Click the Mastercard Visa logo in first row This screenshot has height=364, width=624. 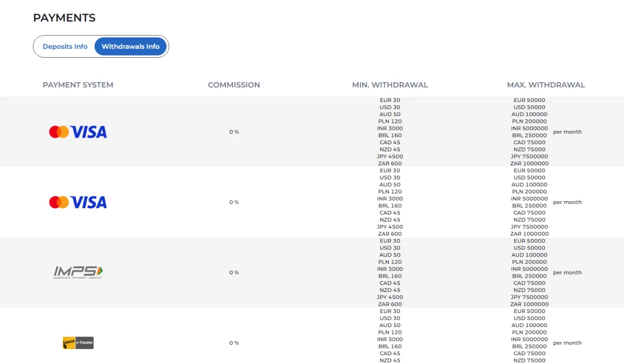pos(78,132)
